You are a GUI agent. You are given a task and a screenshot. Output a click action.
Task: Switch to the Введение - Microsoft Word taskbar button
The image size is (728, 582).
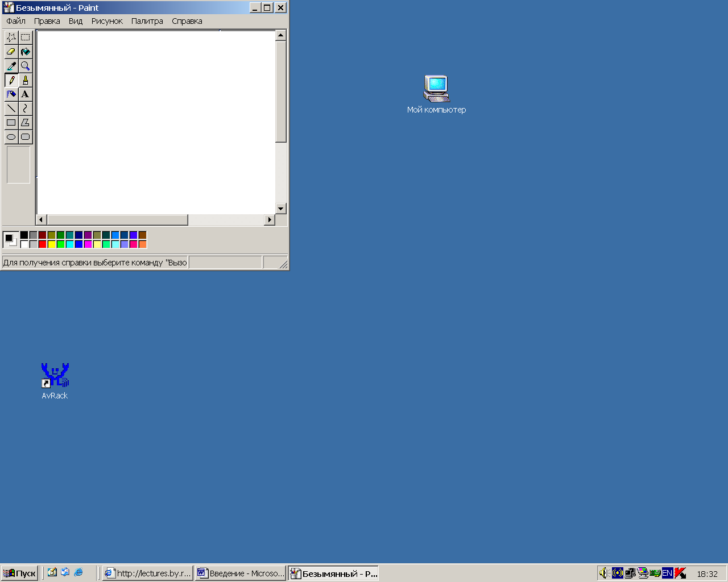coord(241,573)
